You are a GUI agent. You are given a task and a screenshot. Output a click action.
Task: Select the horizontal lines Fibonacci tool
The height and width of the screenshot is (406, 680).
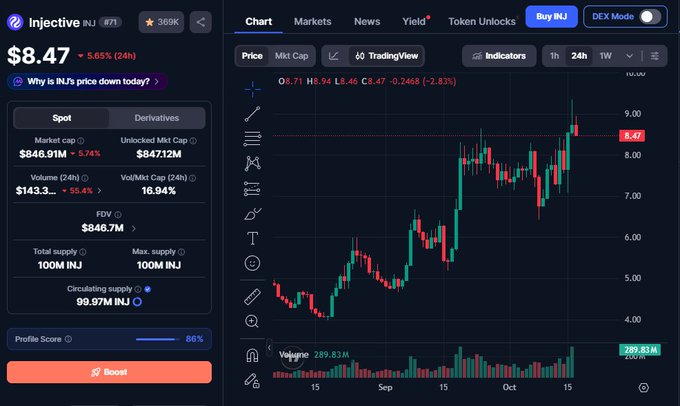coord(252,139)
